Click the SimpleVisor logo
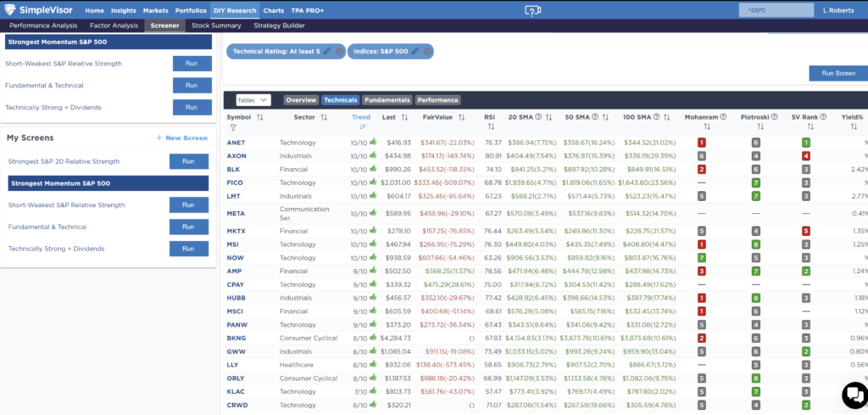Viewport: 868px width, 415px height. point(41,10)
